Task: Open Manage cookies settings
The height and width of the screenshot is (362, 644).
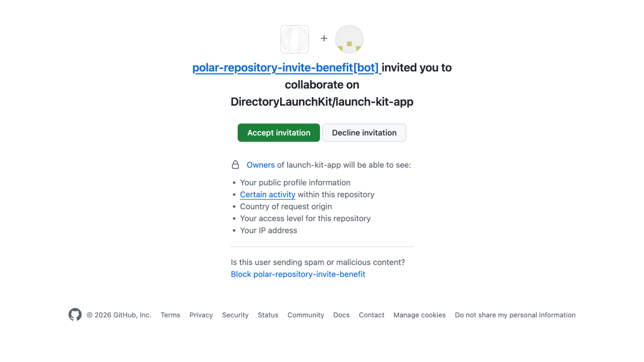Action: [419, 315]
